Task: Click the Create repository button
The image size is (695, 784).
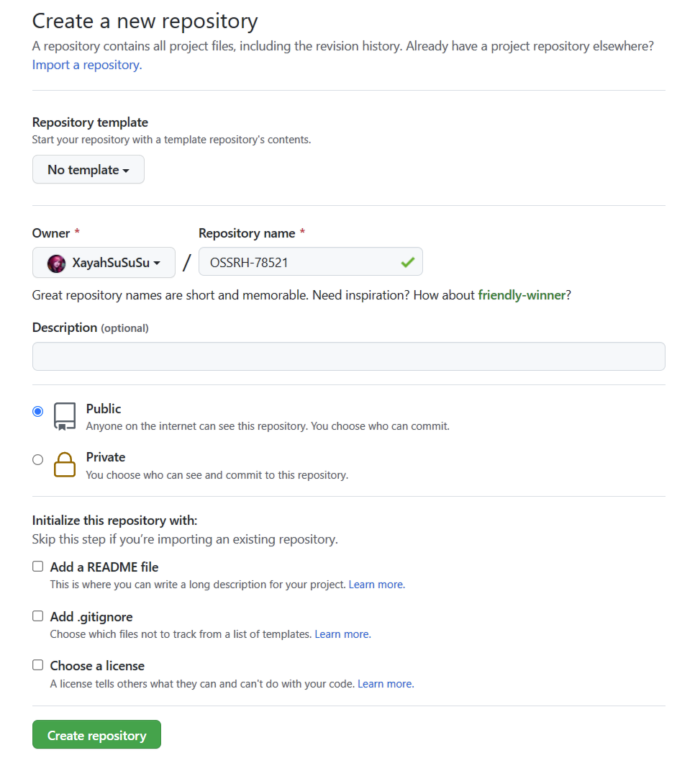Action: click(96, 735)
